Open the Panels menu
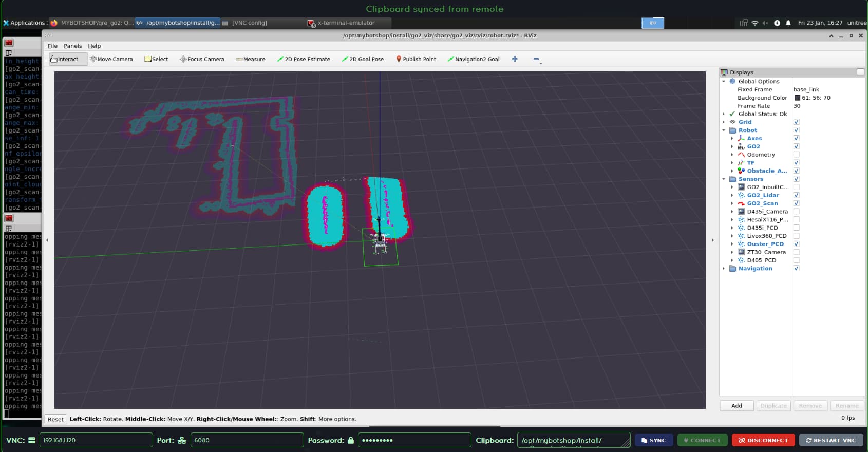Image resolution: width=868 pixels, height=452 pixels. coord(72,46)
